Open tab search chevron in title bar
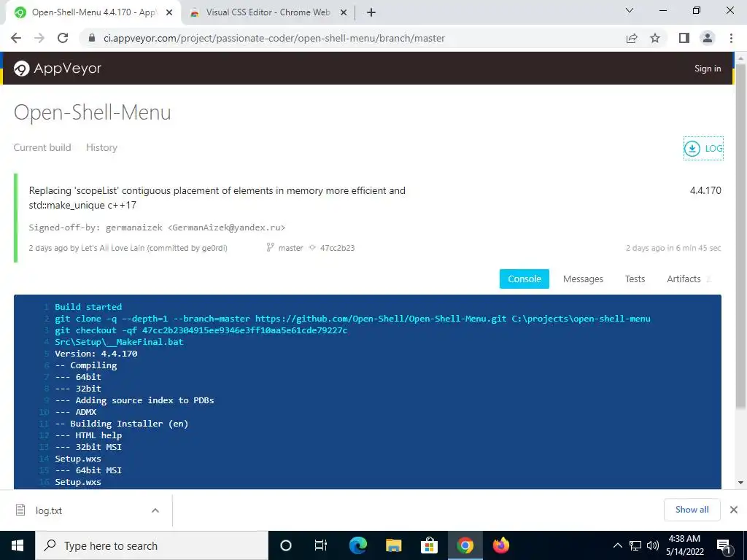This screenshot has height=560, width=747. [630, 10]
